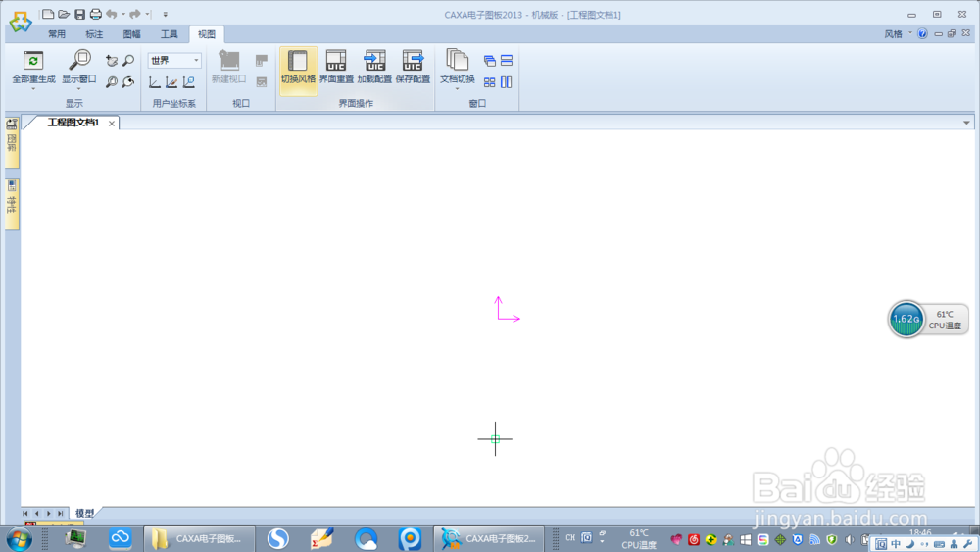The height and width of the screenshot is (552, 980).
Task: Click the cascade windows icon
Action: click(x=489, y=61)
